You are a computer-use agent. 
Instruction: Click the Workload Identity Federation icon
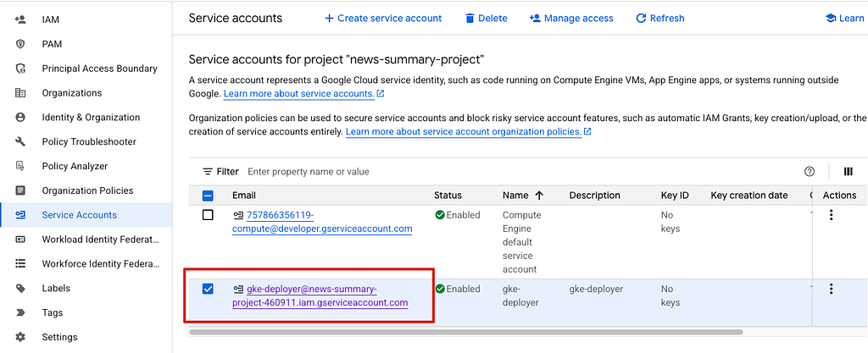[20, 240]
